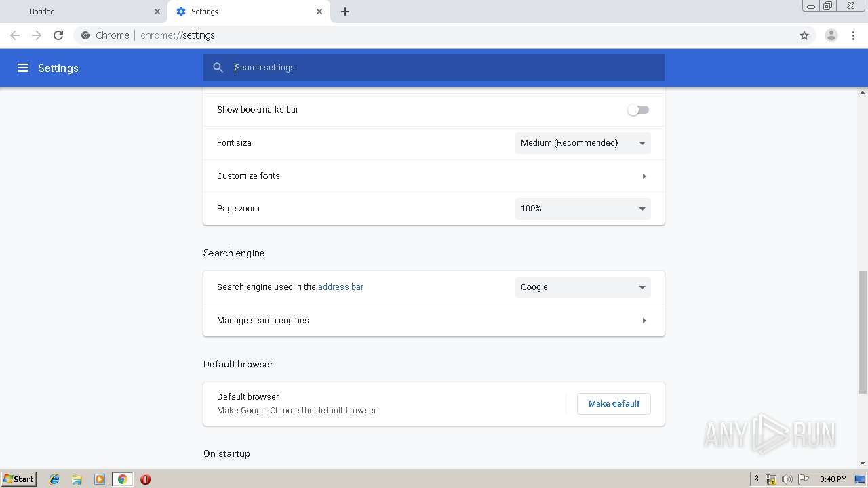Screen dimensions: 868x488
Task: Open the search engine dropdown showing Google
Action: point(583,287)
